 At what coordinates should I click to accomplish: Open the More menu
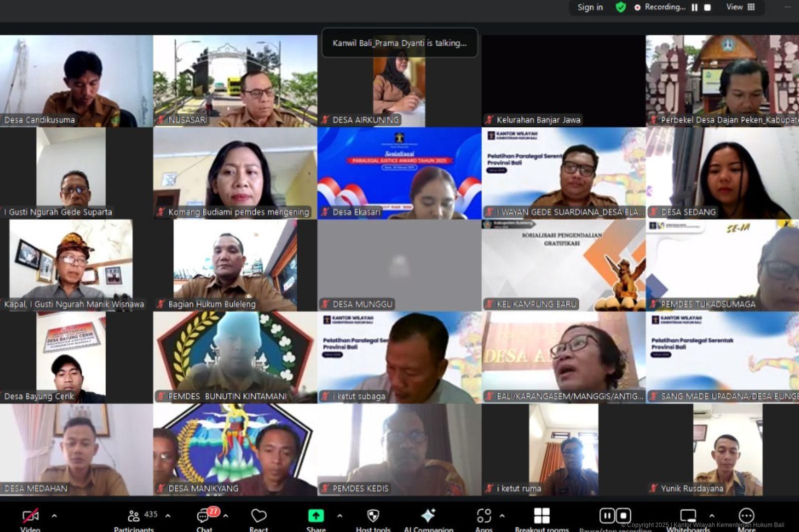746,517
